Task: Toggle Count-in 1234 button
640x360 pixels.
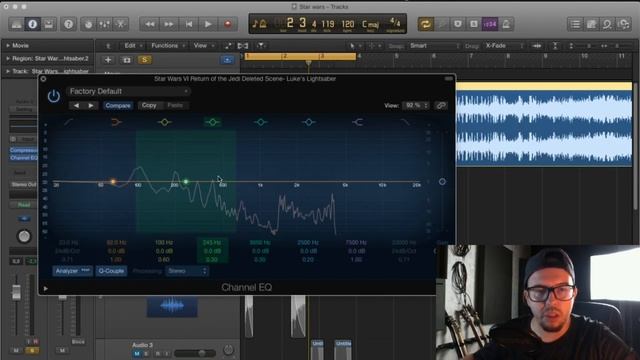Action: click(x=490, y=24)
